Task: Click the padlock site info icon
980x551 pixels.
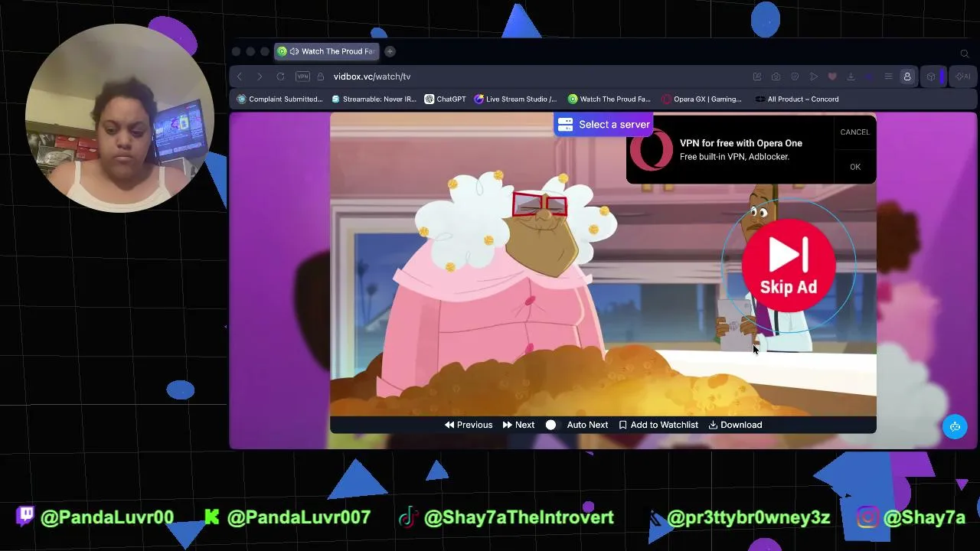Action: coord(320,77)
